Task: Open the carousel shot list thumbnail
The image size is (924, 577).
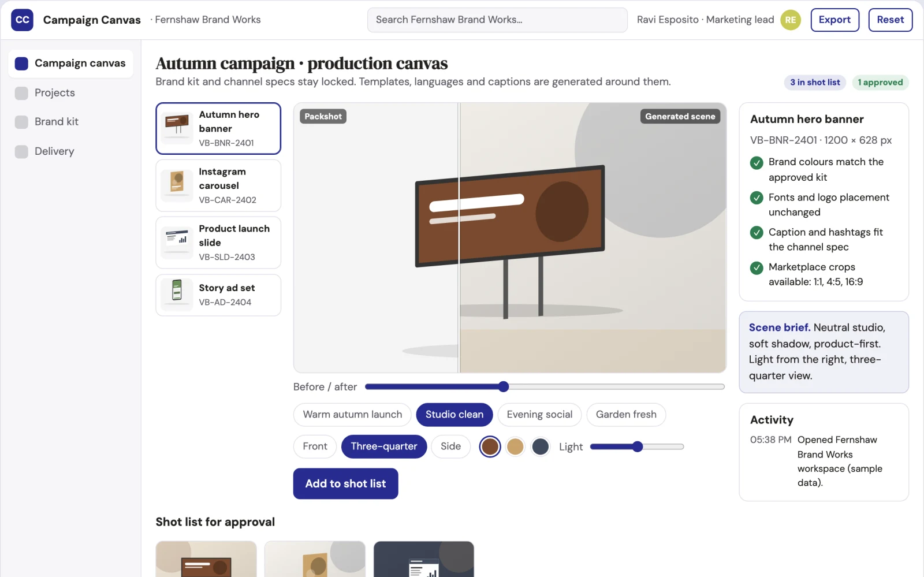Action: click(x=315, y=559)
